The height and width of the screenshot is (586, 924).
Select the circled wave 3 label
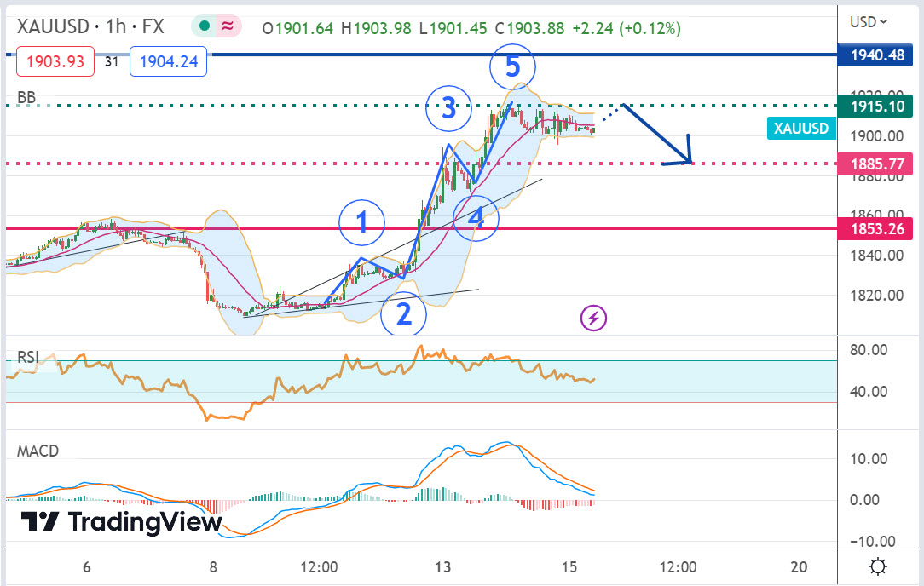tap(448, 108)
